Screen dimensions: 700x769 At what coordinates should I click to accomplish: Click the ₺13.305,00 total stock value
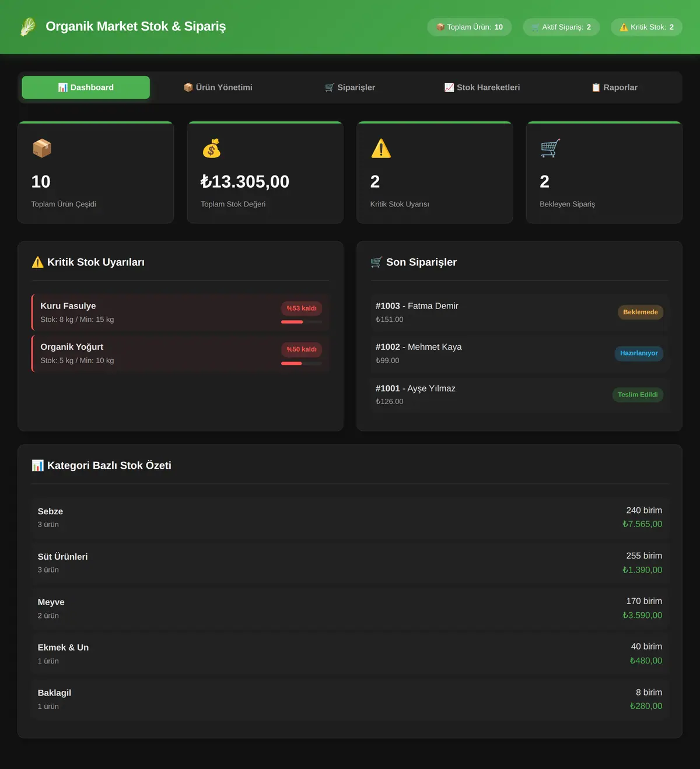(245, 182)
